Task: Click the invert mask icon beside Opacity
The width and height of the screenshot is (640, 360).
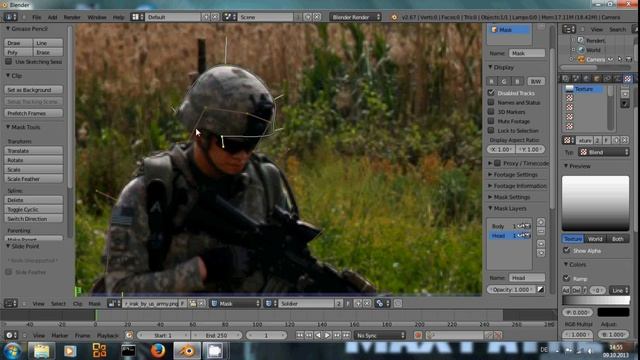Action: pyautogui.click(x=540, y=289)
